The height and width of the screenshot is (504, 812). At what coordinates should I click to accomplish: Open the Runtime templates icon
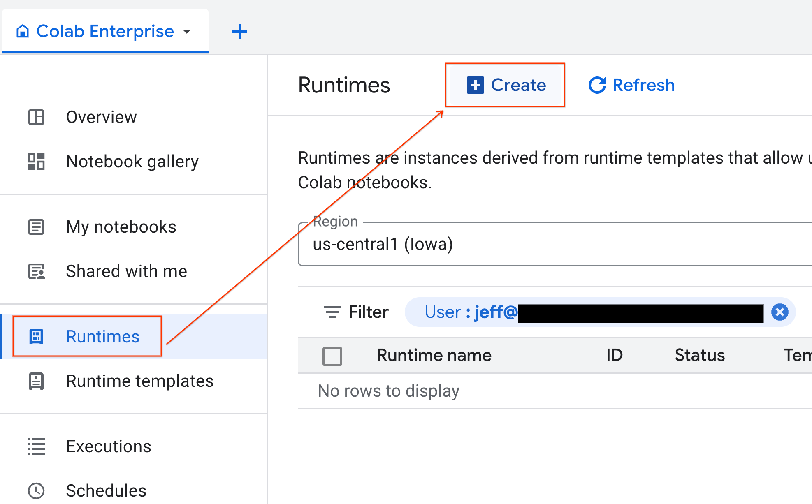[x=36, y=381]
